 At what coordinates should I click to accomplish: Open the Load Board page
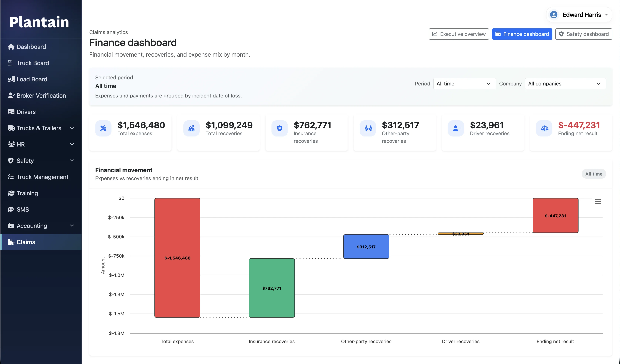pyautogui.click(x=32, y=79)
